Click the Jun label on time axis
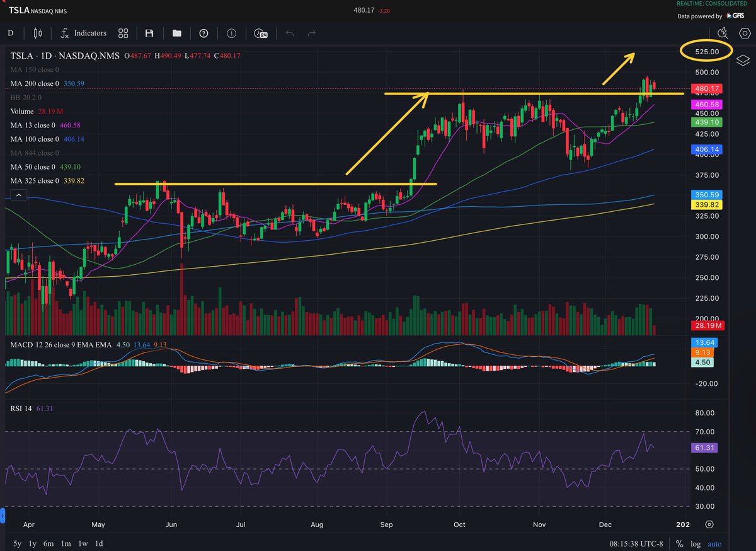Screen dimensions: 756x551 click(x=171, y=524)
